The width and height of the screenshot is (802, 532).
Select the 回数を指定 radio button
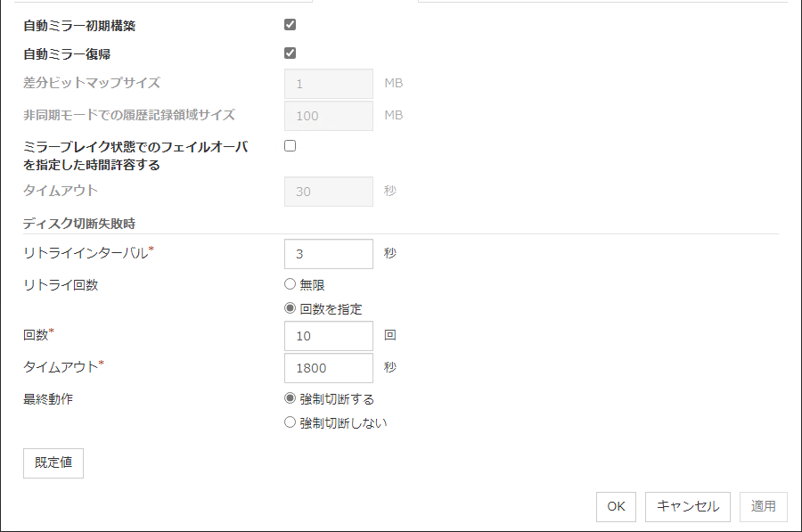point(290,308)
